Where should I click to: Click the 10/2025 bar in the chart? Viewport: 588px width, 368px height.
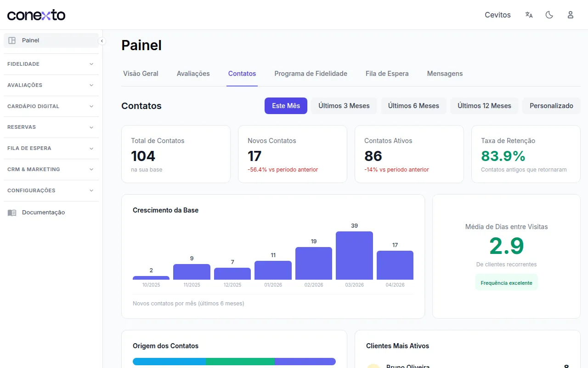[x=151, y=278]
